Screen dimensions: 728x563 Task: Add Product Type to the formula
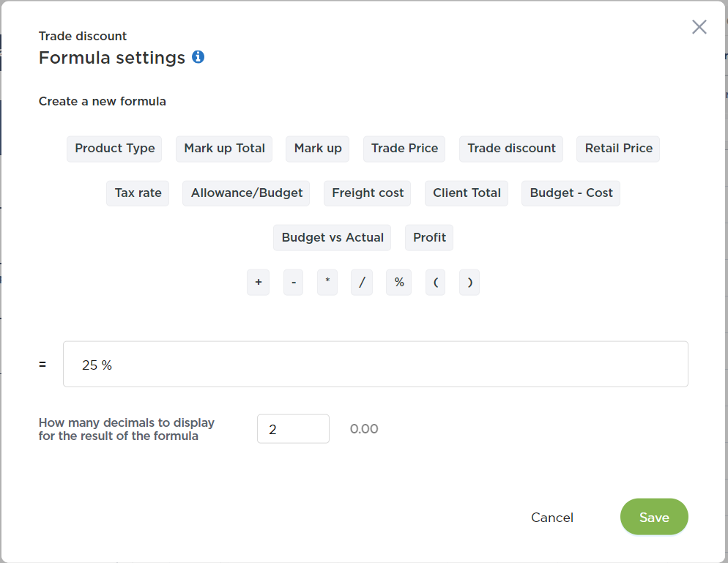115,149
